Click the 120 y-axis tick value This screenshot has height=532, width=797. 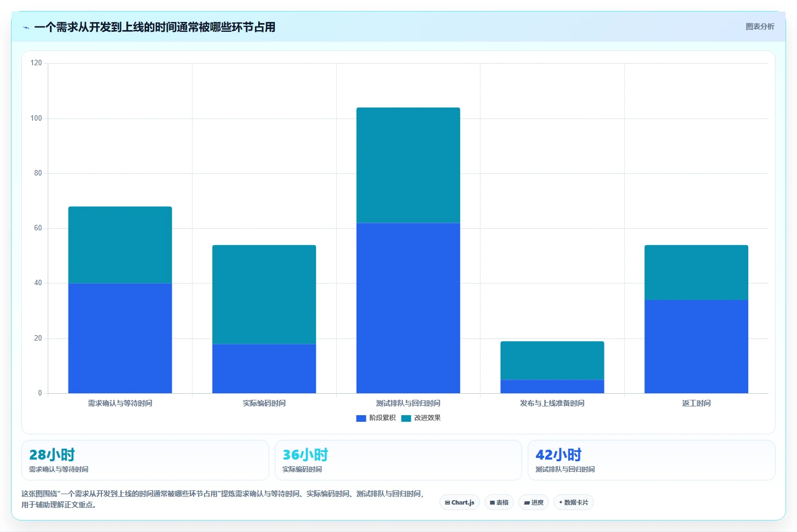pos(36,63)
